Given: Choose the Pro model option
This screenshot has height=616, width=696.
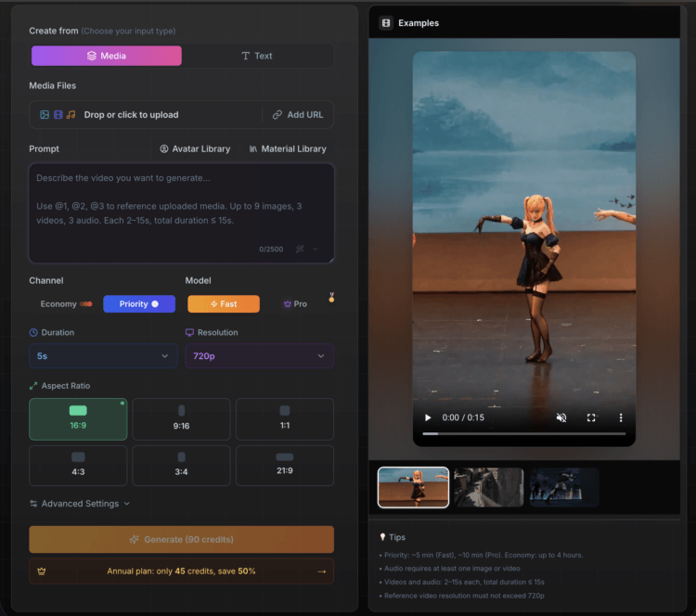Looking at the screenshot, I should pos(295,304).
